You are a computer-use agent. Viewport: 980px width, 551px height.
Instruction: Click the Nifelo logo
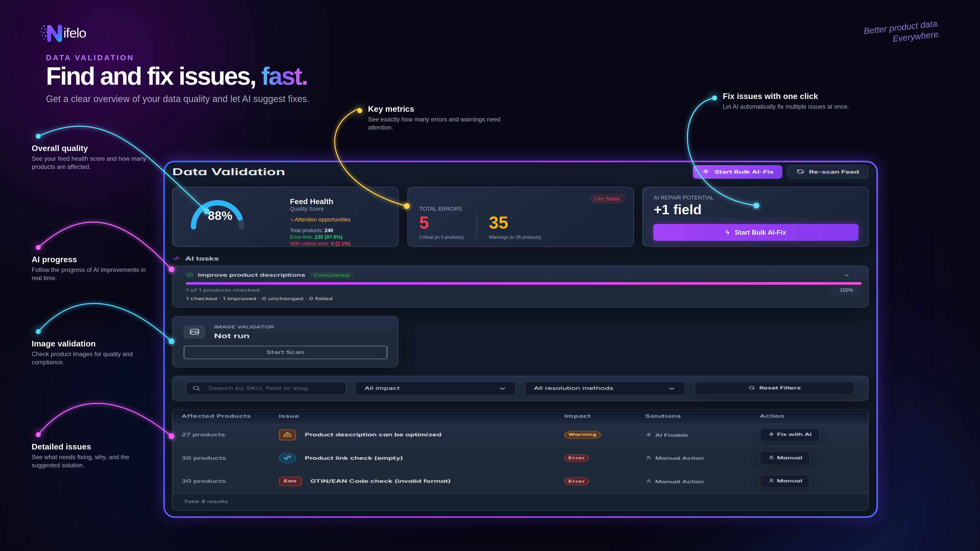coord(64,33)
